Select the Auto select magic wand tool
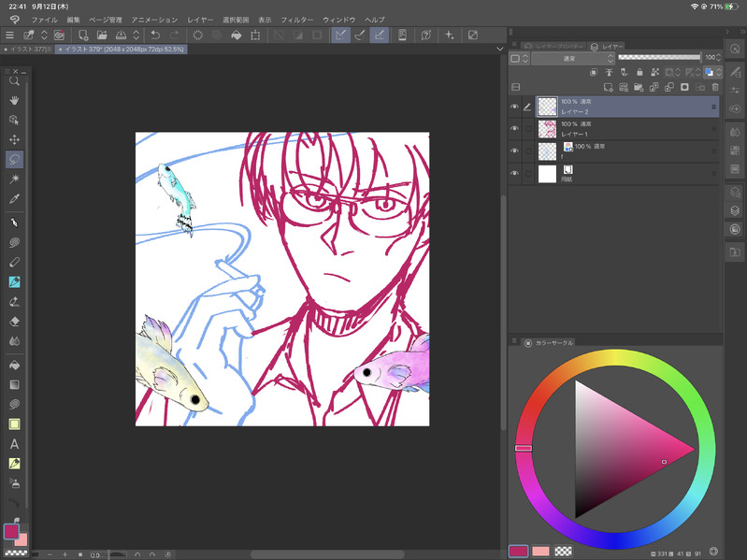 (x=14, y=179)
